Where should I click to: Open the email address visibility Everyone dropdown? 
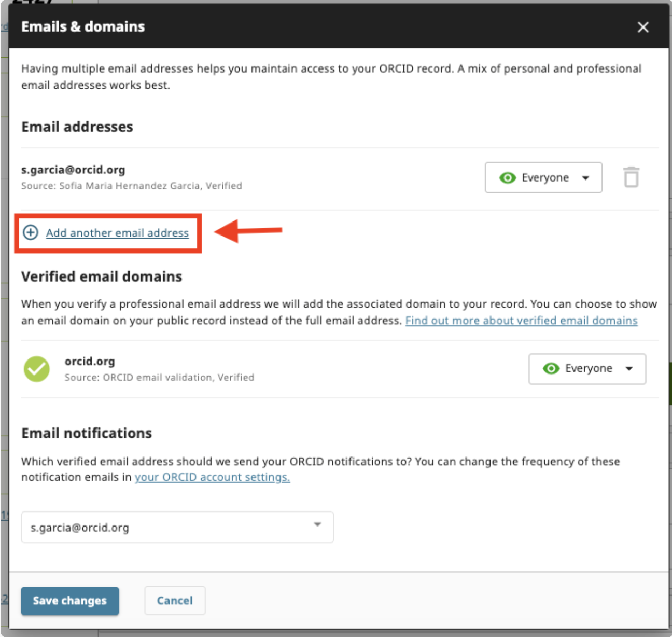tap(543, 177)
